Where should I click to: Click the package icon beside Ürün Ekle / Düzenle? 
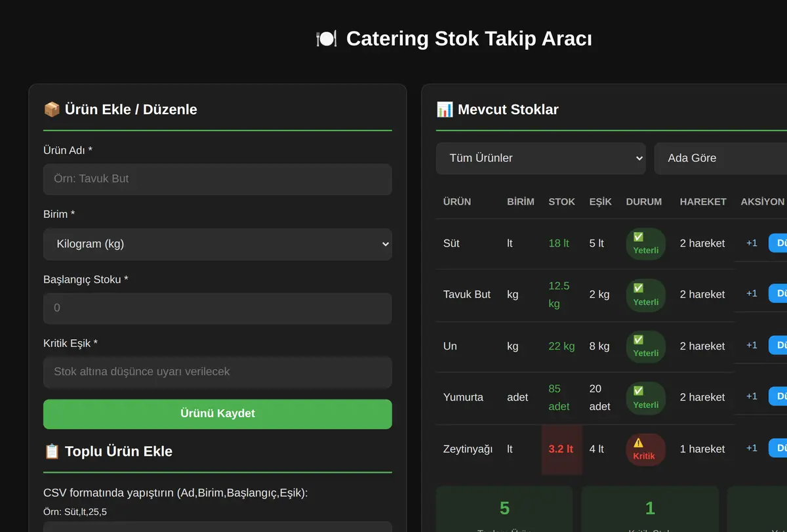click(52, 110)
